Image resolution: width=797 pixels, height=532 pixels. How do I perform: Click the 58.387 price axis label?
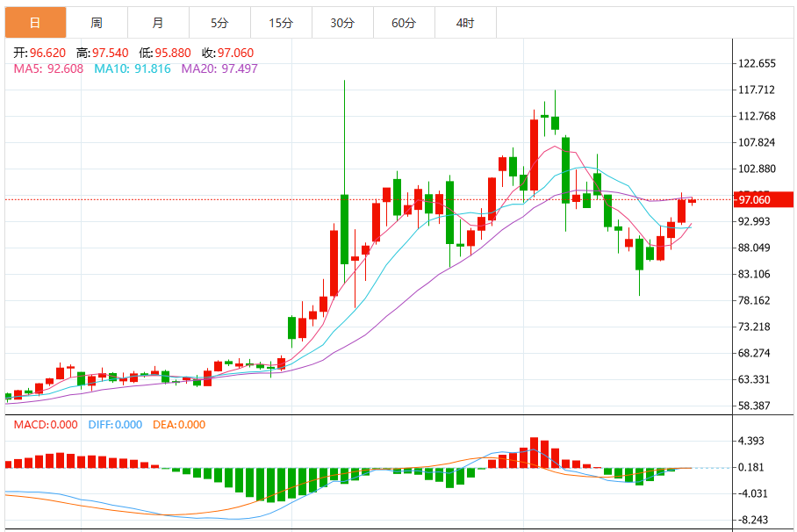click(x=754, y=406)
